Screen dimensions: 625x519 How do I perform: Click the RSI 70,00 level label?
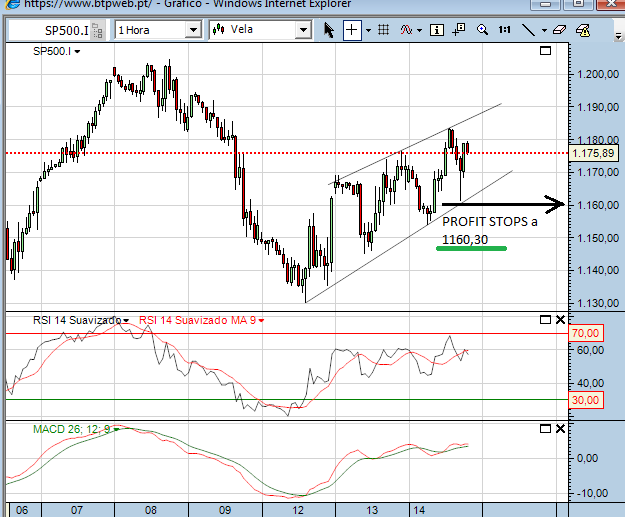point(585,333)
